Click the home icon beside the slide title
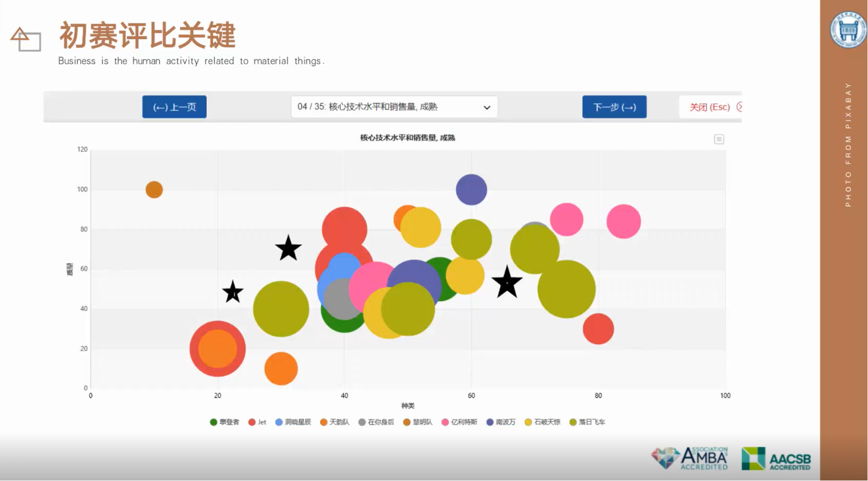The width and height of the screenshot is (868, 481). (x=25, y=39)
